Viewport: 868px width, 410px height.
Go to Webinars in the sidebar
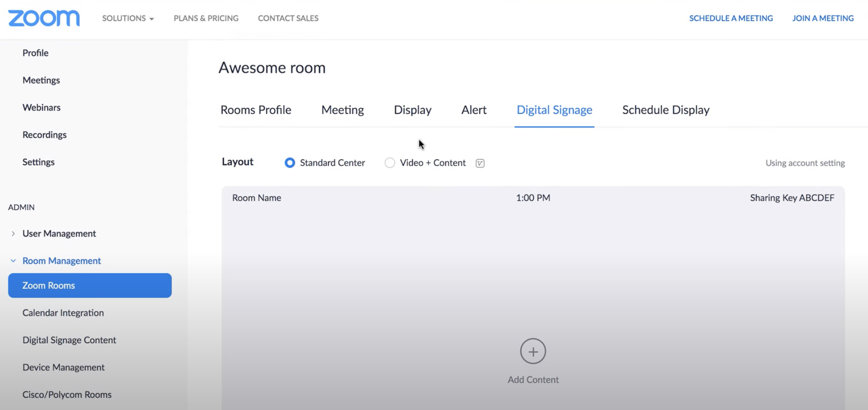coord(42,108)
